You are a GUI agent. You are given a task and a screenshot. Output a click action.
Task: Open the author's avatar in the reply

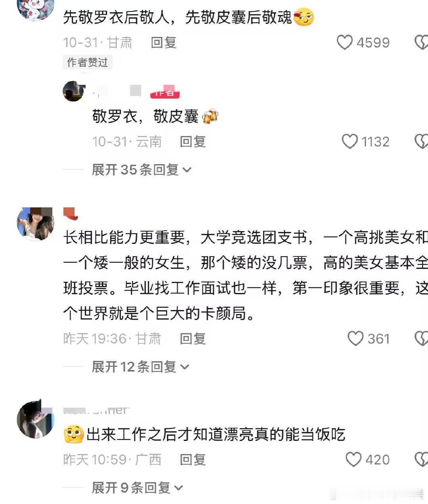(x=74, y=91)
